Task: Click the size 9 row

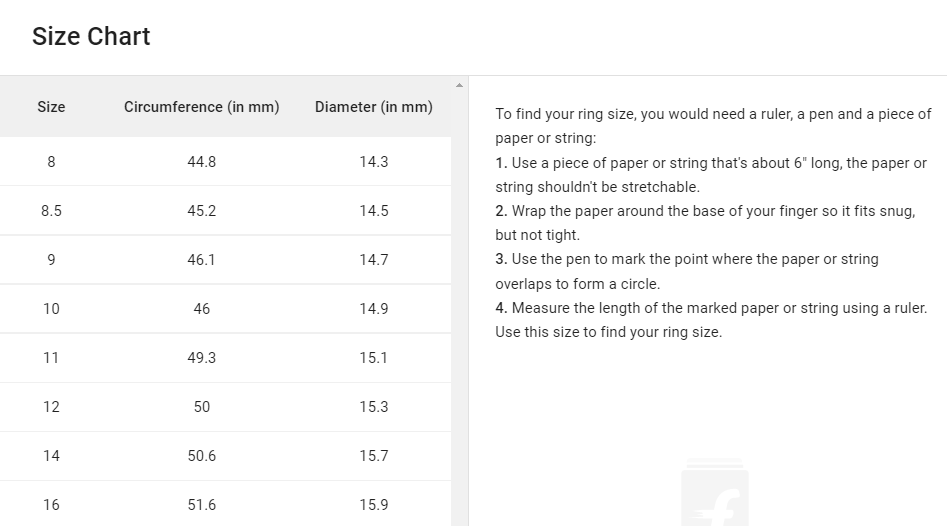Action: pos(225,259)
